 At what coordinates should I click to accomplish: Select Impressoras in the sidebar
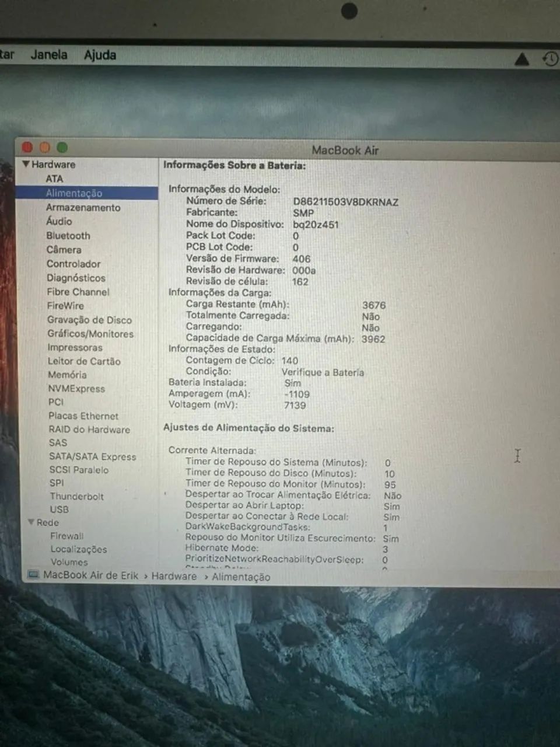tap(75, 347)
